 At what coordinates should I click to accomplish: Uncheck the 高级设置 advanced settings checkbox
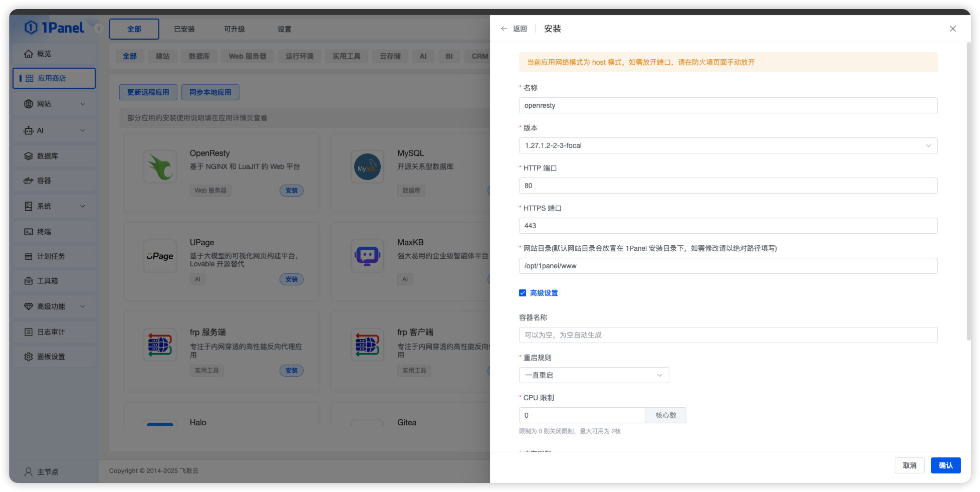523,293
